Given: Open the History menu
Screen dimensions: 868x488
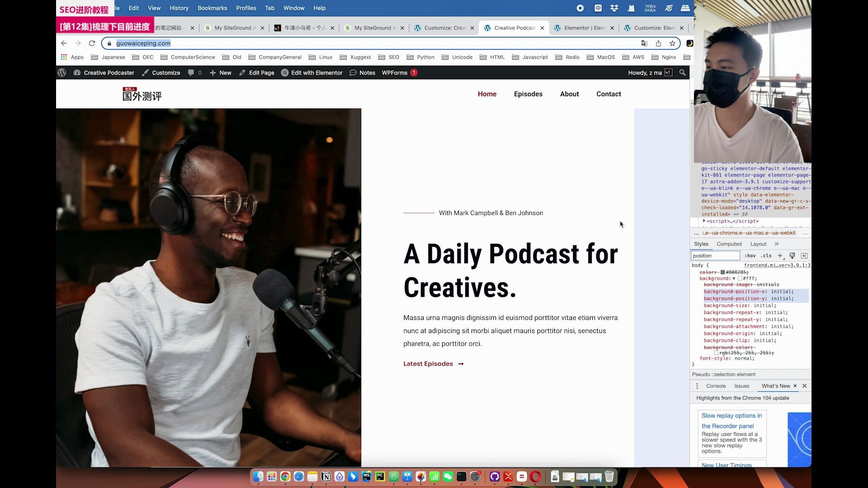Looking at the screenshot, I should pos(179,8).
